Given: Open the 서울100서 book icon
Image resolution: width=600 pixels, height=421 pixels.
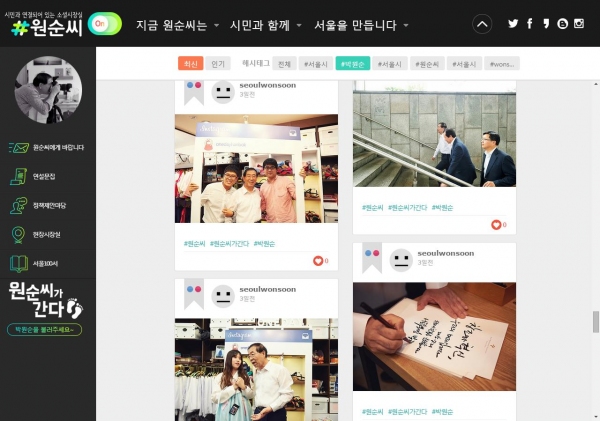Looking at the screenshot, I should tap(19, 264).
